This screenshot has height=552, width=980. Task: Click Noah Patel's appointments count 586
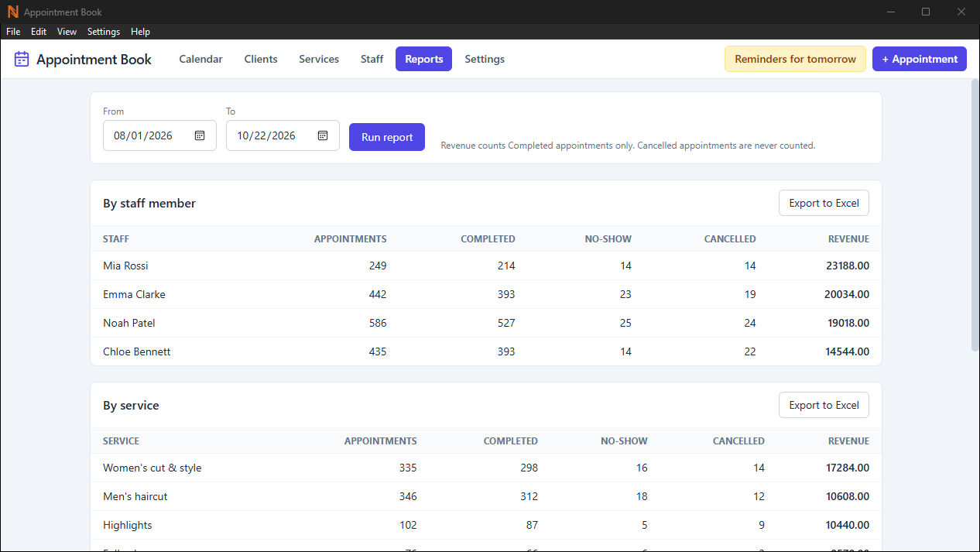377,323
